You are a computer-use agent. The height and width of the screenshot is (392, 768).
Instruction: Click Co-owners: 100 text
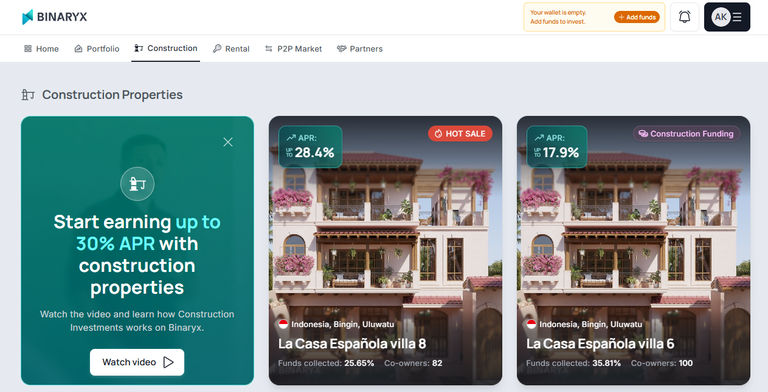point(662,363)
